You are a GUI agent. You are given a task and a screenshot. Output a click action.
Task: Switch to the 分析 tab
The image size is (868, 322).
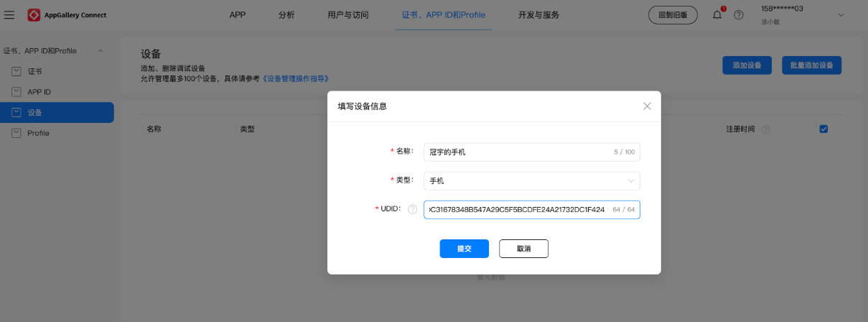point(286,15)
